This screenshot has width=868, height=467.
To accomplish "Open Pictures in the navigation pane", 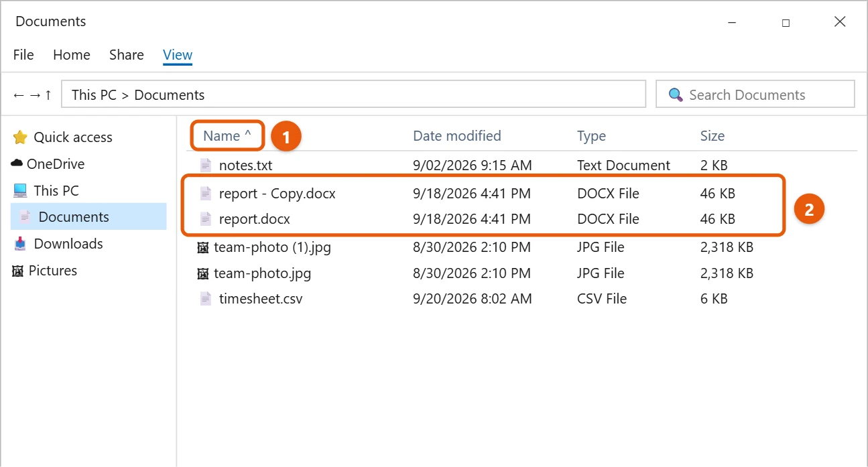I will point(53,271).
